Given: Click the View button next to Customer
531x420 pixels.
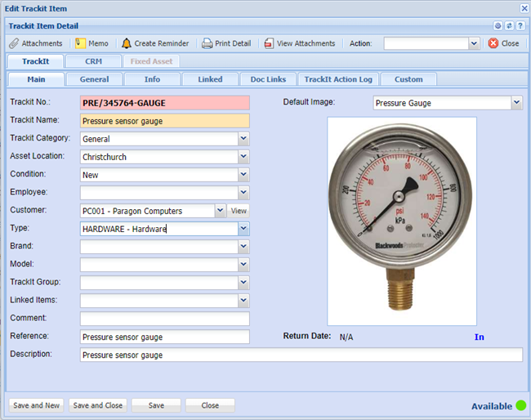Looking at the screenshot, I should point(238,211).
